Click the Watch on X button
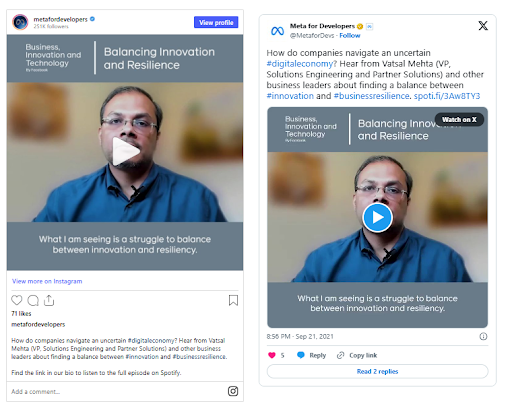 [x=459, y=120]
